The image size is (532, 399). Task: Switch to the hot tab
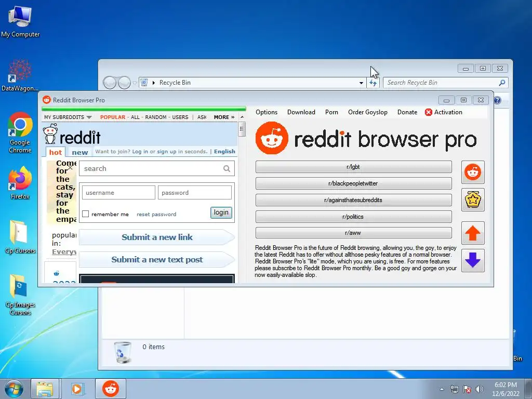(55, 152)
